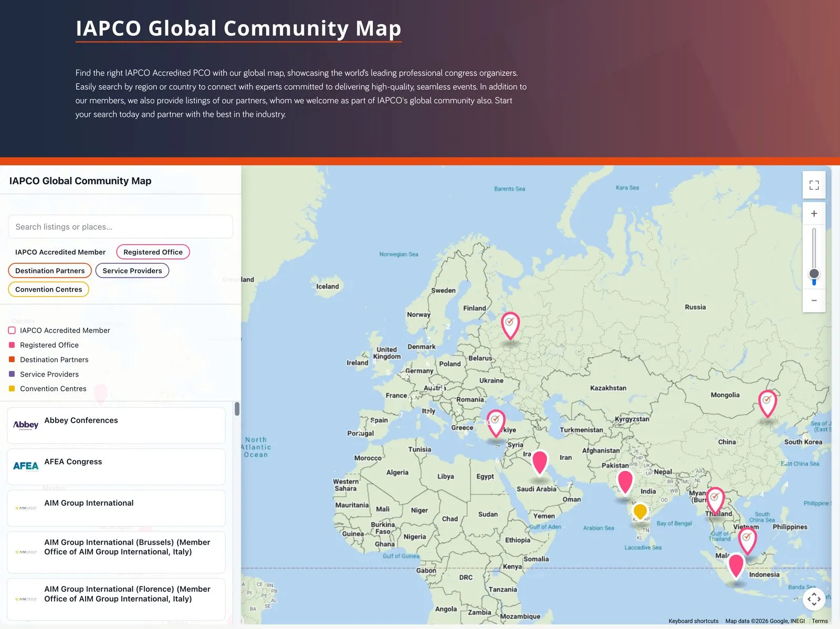Click the zoom slider handle
This screenshot has height=629, width=840.
pos(814,274)
